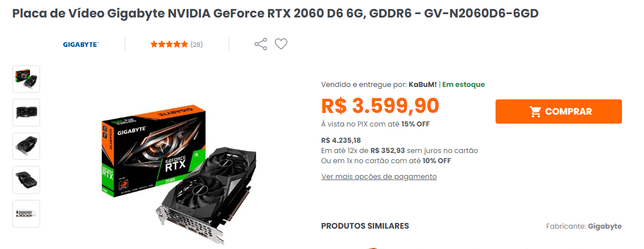Click the orange COMPRAR button
This screenshot has width=644, height=249.
(559, 111)
